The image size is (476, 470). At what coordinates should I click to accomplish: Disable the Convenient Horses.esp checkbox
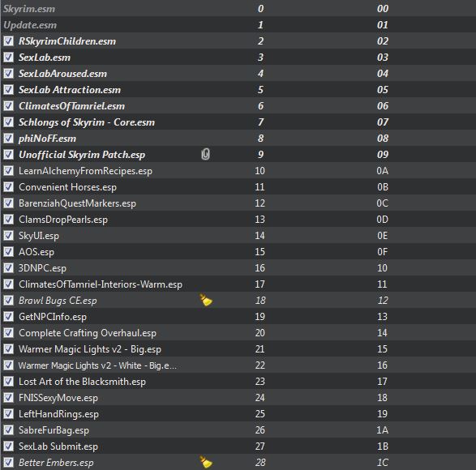coord(8,187)
